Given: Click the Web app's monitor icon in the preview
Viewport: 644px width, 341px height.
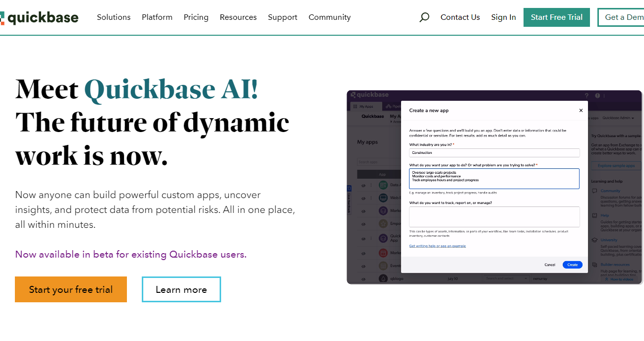Looking at the screenshot, I should 383,198.
